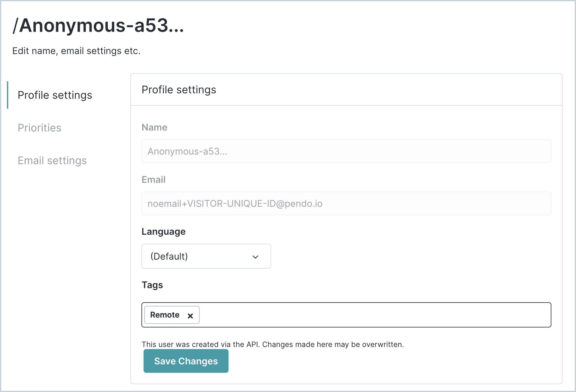Click the chevron arrow in the Language dropdown

[255, 257]
